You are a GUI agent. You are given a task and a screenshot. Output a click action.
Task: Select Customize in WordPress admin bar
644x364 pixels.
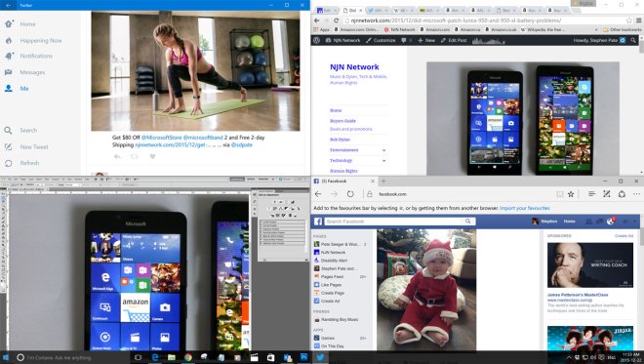pos(381,40)
